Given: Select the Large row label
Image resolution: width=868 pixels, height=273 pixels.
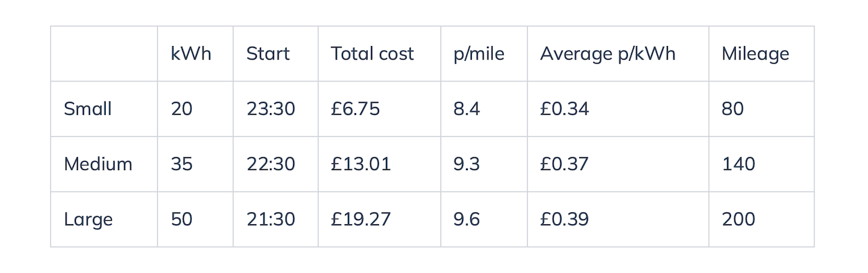Looking at the screenshot, I should pyautogui.click(x=88, y=219).
